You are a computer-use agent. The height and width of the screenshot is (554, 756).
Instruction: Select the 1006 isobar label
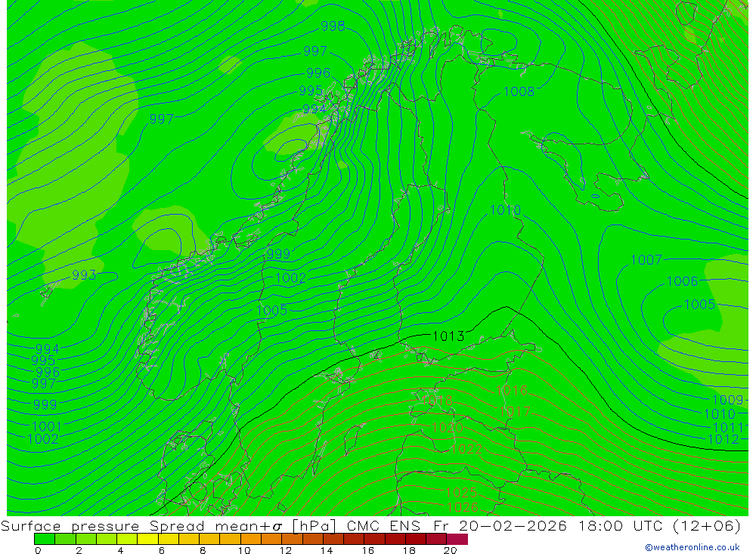click(x=682, y=281)
